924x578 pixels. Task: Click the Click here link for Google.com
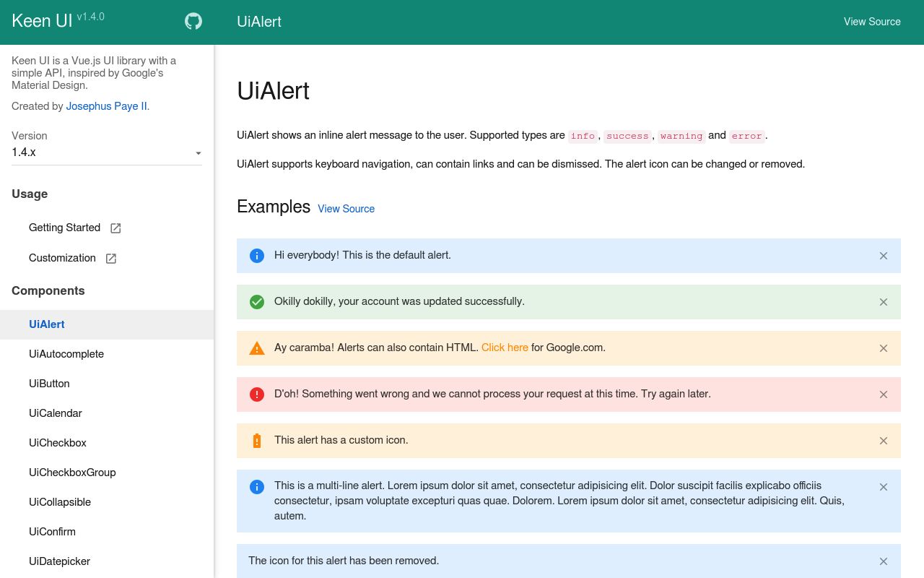click(x=505, y=348)
